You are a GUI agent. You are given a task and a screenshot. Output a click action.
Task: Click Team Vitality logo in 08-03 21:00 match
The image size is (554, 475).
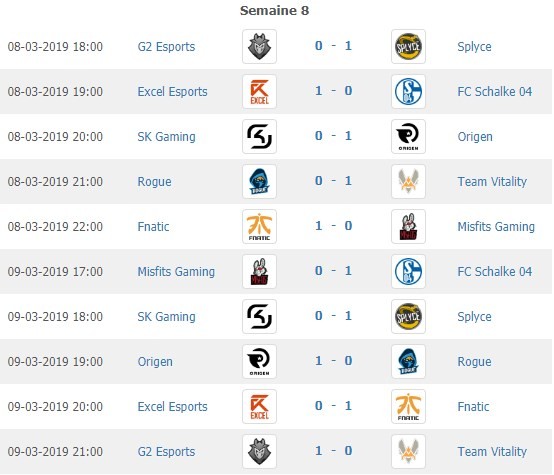coord(408,181)
